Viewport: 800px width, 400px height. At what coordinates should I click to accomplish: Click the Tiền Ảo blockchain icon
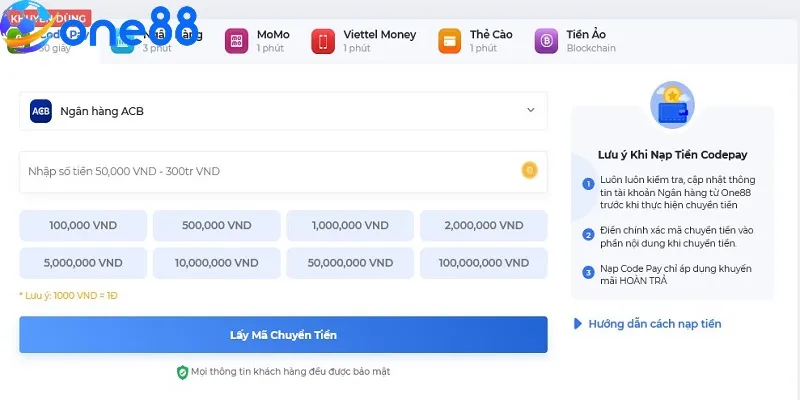click(x=546, y=41)
